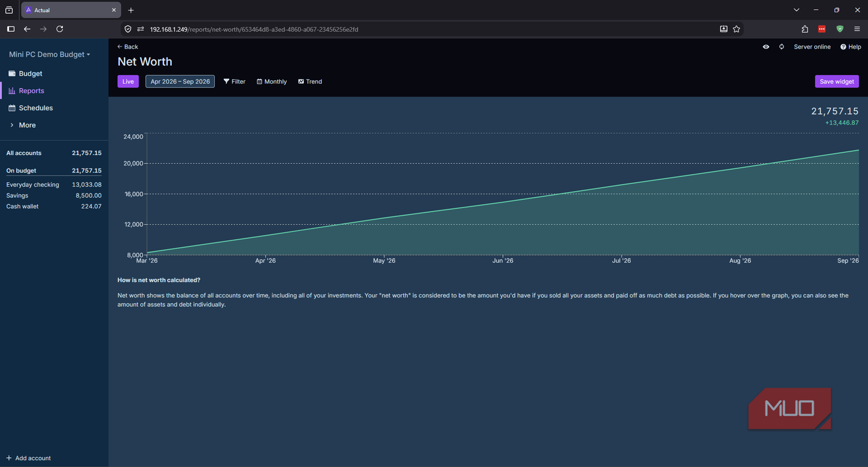Open the list all tabs chevron
868x467 pixels.
click(x=796, y=10)
